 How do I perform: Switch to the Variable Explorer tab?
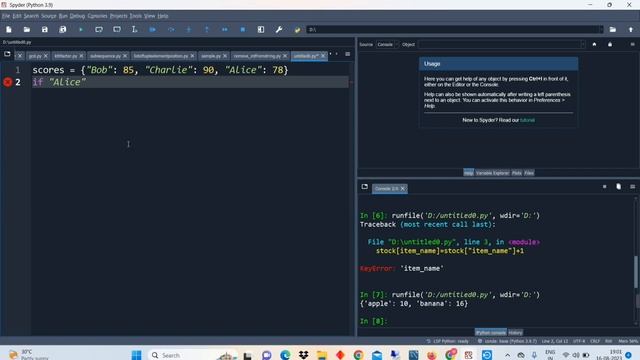point(492,173)
